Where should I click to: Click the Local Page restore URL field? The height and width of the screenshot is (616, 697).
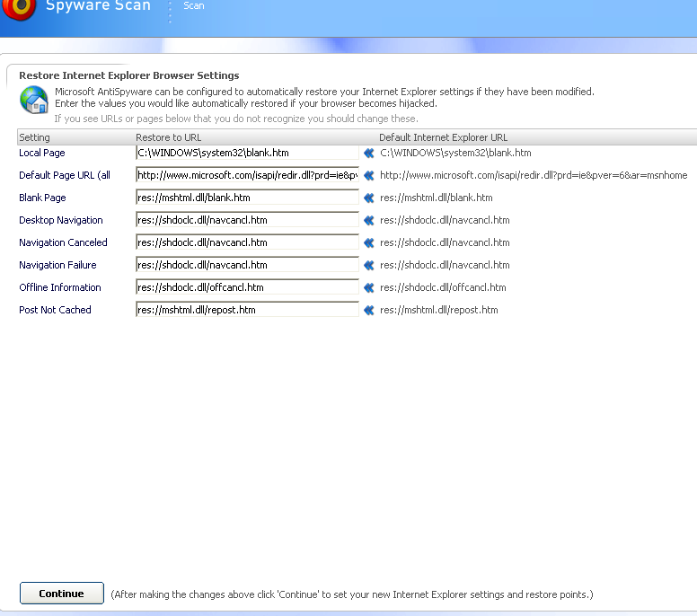pyautogui.click(x=247, y=153)
